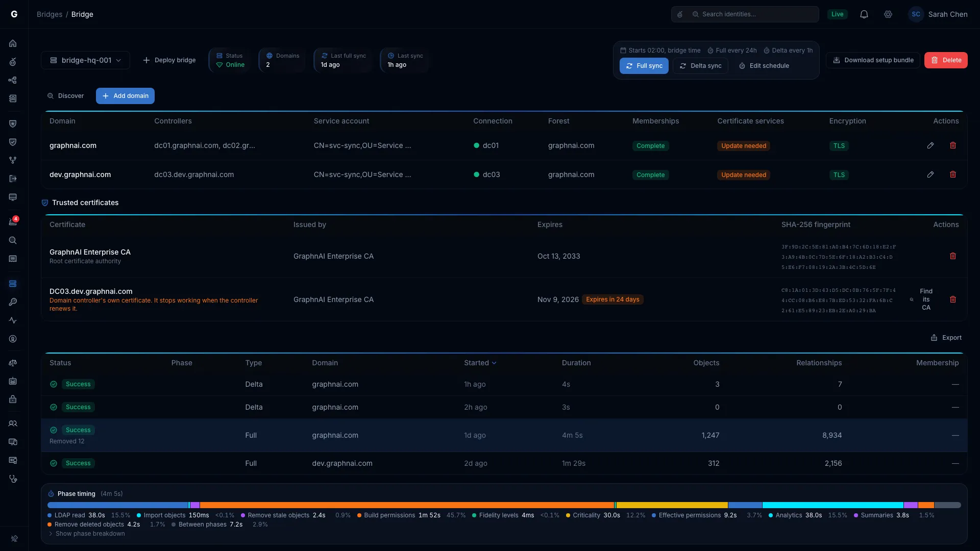Click the sidebar pin icon at bottom
The height and width of the screenshot is (551, 980).
click(x=14, y=539)
